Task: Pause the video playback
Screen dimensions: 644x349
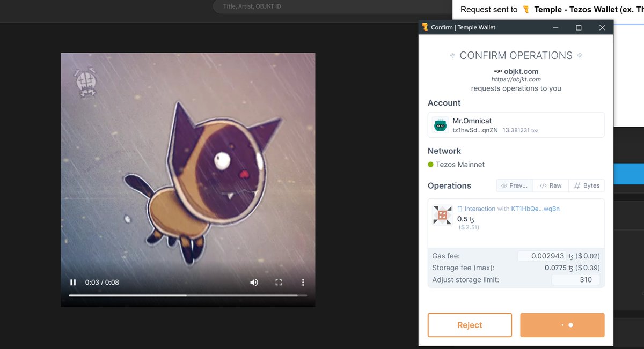Action: tap(73, 283)
